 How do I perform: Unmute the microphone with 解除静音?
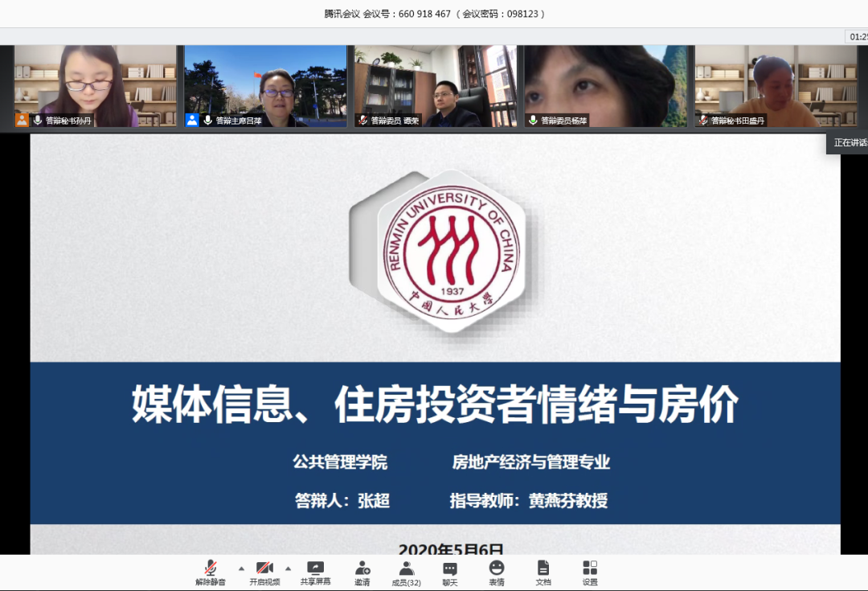[211, 573]
